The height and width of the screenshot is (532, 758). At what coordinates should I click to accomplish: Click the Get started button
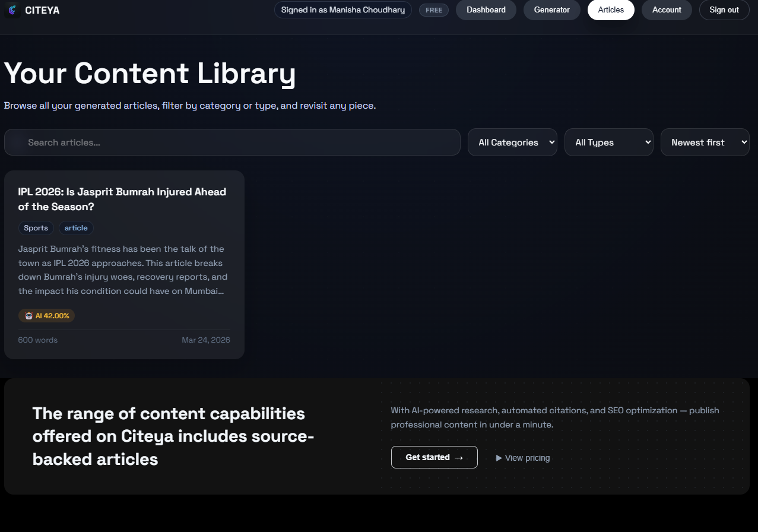[x=434, y=457]
